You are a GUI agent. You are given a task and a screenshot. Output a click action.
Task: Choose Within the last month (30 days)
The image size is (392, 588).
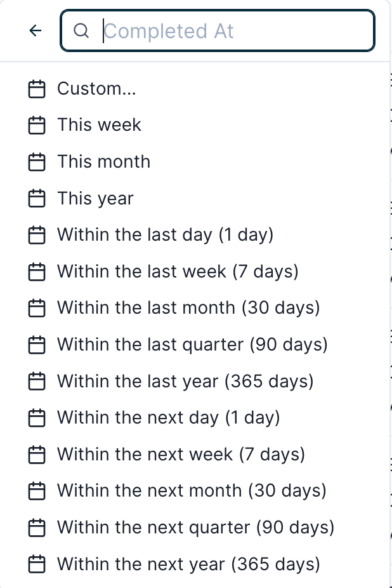[188, 308]
